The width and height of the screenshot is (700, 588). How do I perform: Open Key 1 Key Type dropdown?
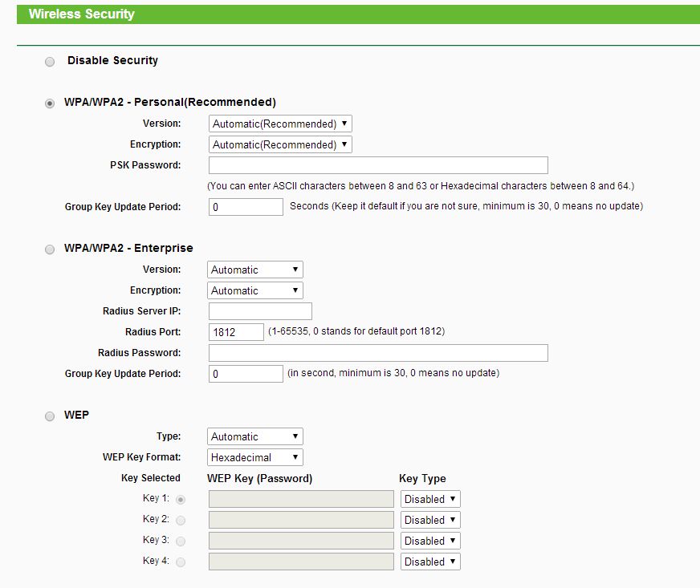click(x=430, y=499)
